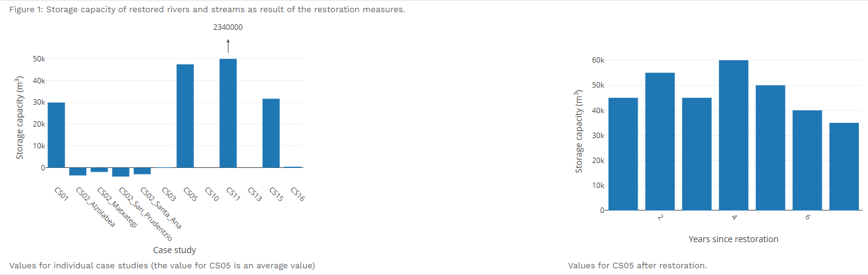Viewport: 868px width, 275px height.
Task: Click 'Values for CS05 after restoration' caption
Action: pyautogui.click(x=637, y=266)
